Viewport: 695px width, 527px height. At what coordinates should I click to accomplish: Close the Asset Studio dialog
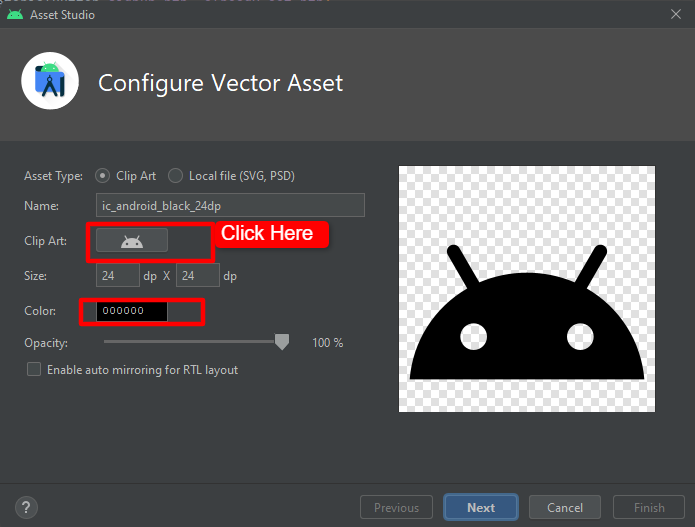(676, 14)
